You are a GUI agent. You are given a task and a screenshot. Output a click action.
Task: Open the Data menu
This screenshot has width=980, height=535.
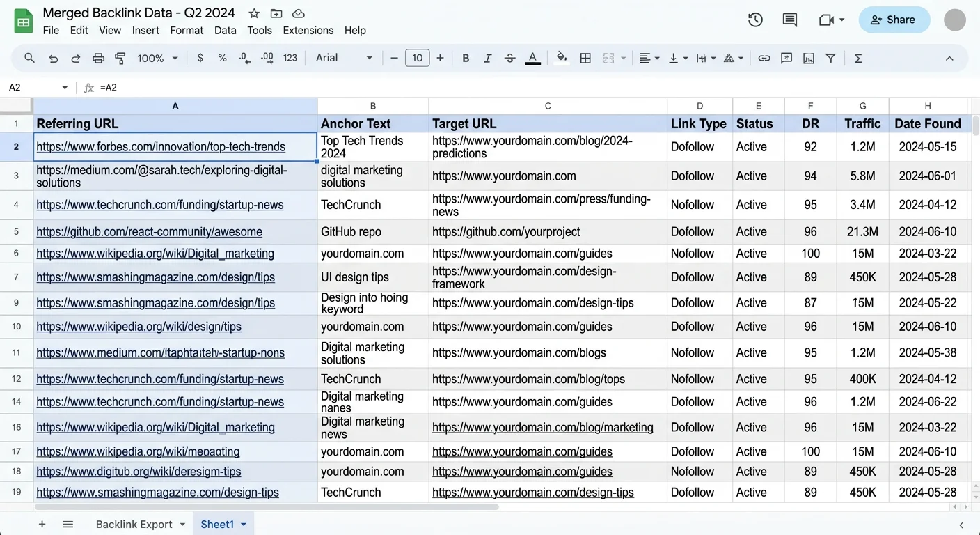(x=226, y=31)
